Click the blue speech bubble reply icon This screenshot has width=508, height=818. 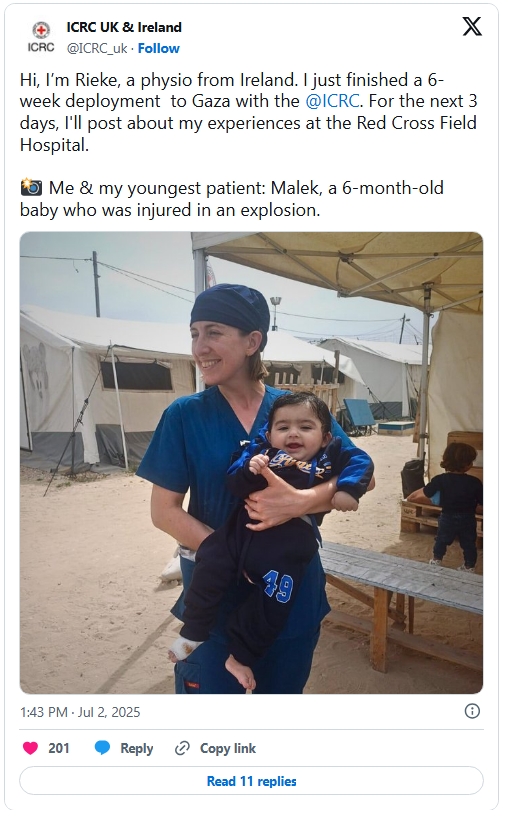point(102,748)
